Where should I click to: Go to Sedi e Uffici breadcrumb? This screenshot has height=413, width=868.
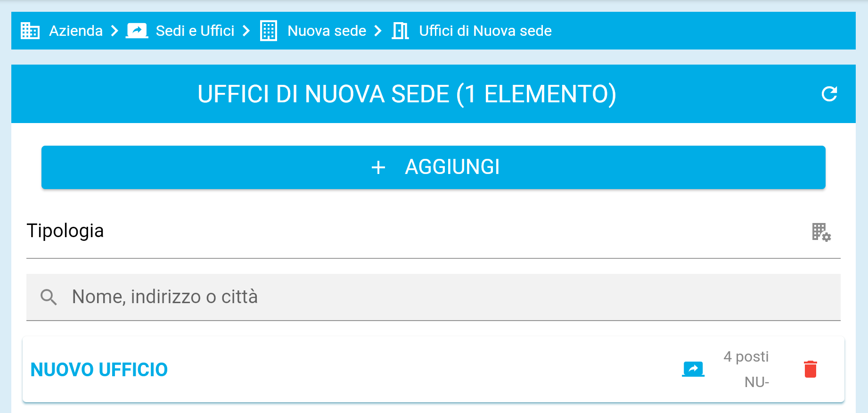(x=195, y=31)
